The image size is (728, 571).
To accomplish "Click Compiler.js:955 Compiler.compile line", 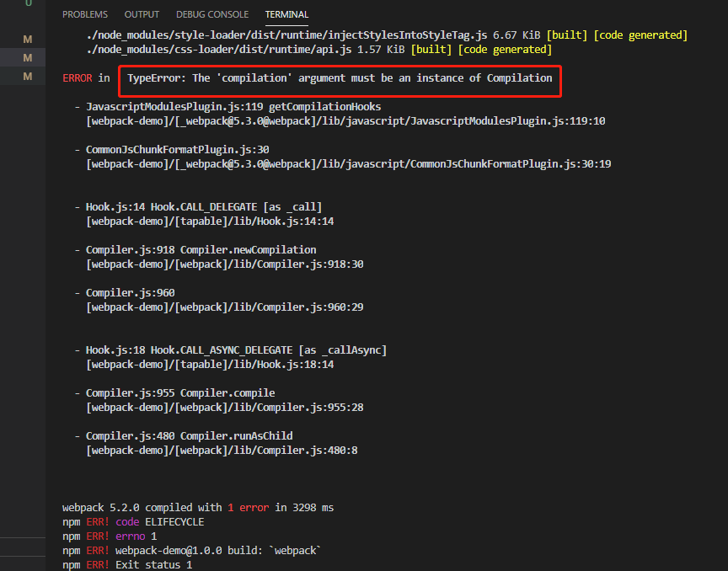I will [x=180, y=393].
